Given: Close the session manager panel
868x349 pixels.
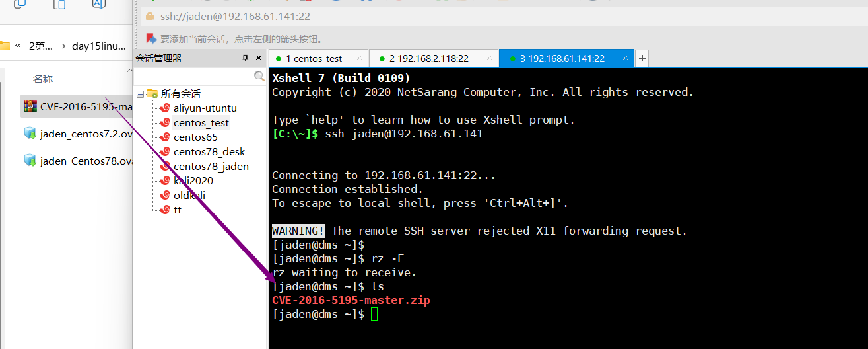Looking at the screenshot, I should (259, 58).
